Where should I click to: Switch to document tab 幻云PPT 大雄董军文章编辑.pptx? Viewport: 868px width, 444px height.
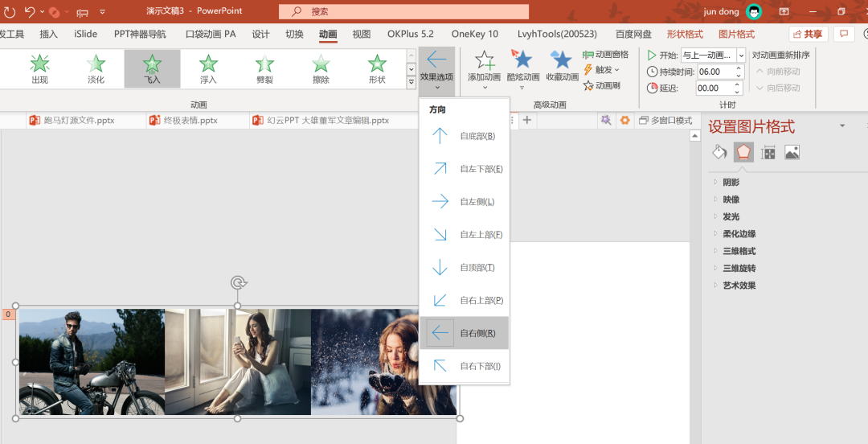pyautogui.click(x=321, y=120)
